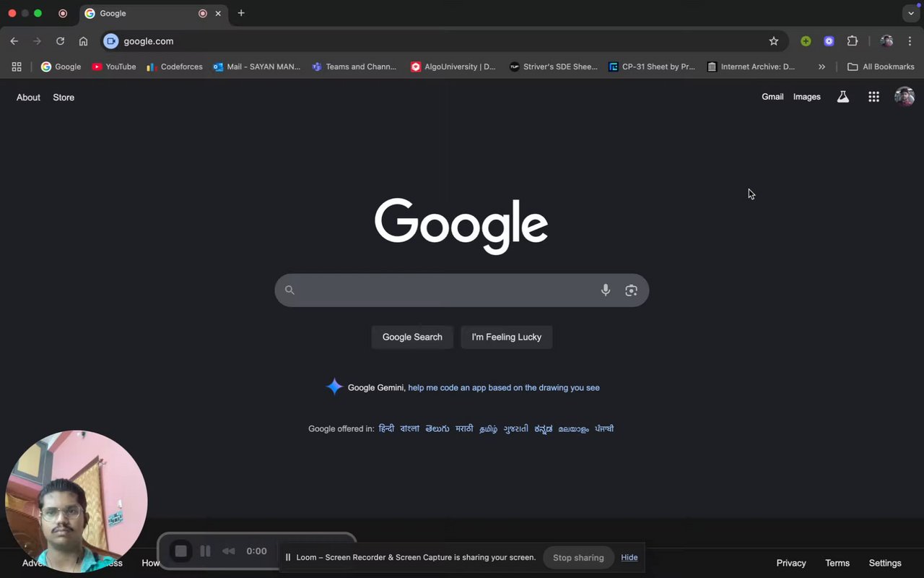The image size is (924, 578).
Task: Open the Google Account avatar
Action: [x=905, y=97]
